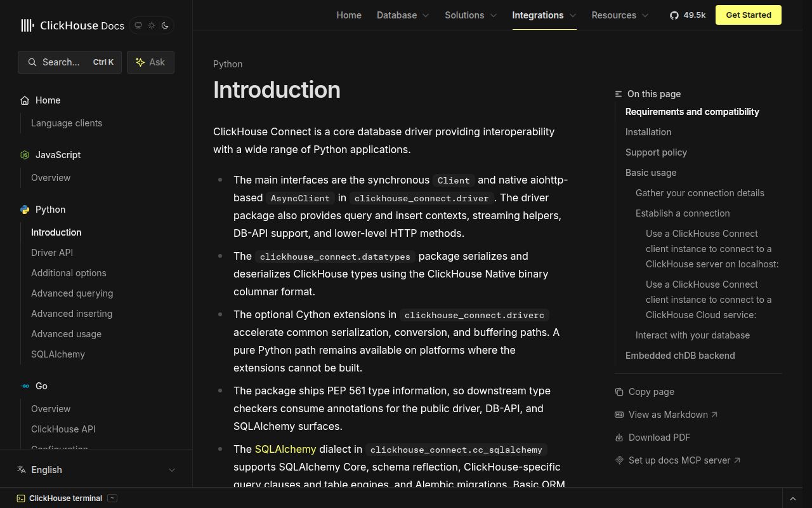812x508 pixels.
Task: Focus the Search docs field
Action: coord(70,62)
